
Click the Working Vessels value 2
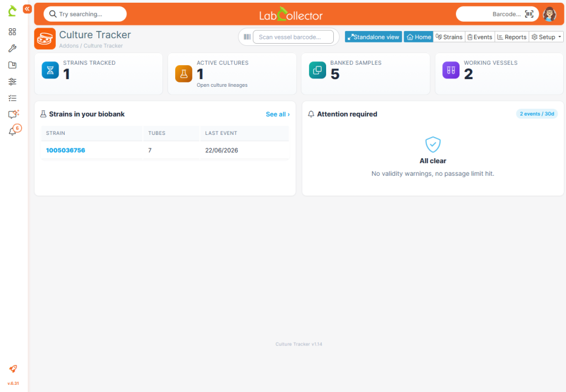coord(469,74)
